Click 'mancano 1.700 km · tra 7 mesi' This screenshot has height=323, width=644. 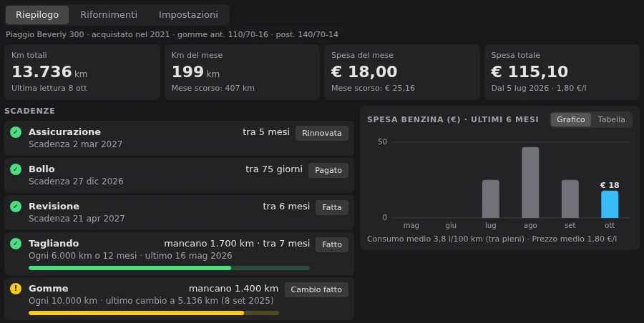[x=237, y=243]
